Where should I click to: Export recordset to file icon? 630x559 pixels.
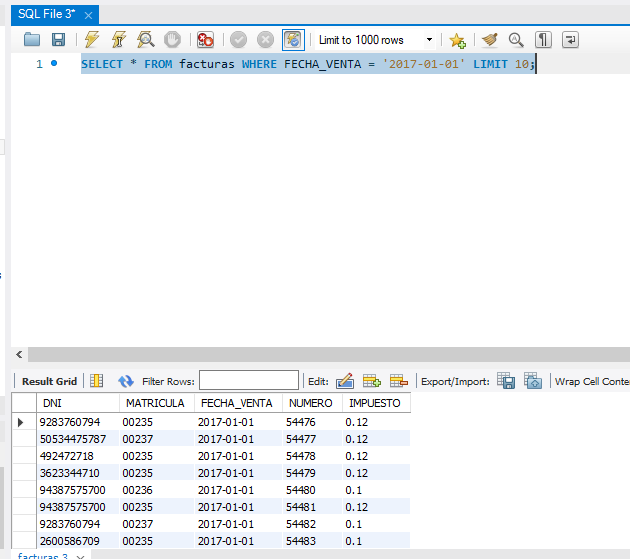[506, 380]
